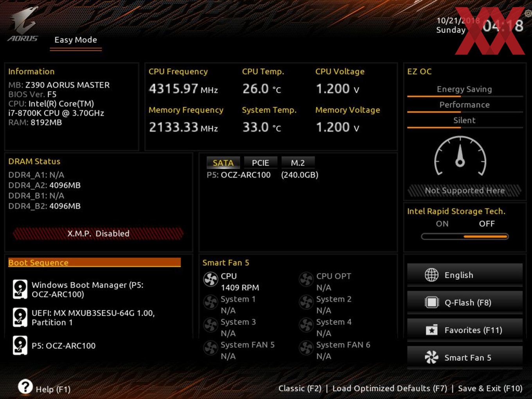Click the Smart Fan 5 panel title
Screen dimensions: 532x399
tap(226, 262)
